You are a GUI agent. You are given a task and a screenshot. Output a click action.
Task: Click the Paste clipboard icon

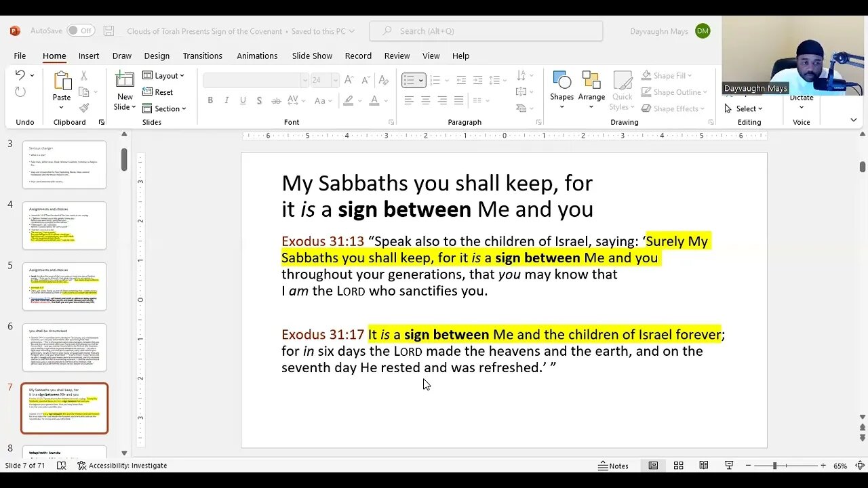coord(62,81)
